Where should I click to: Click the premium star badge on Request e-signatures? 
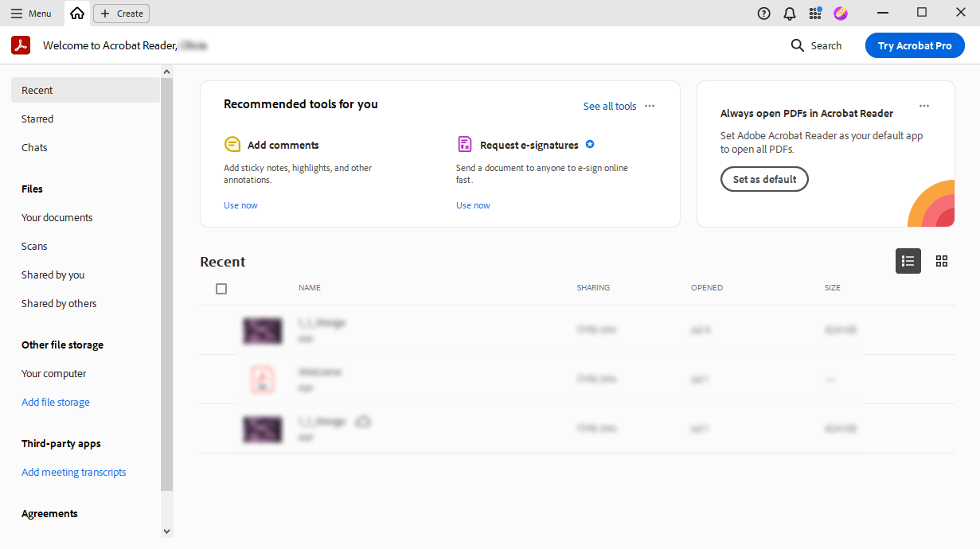pos(590,145)
